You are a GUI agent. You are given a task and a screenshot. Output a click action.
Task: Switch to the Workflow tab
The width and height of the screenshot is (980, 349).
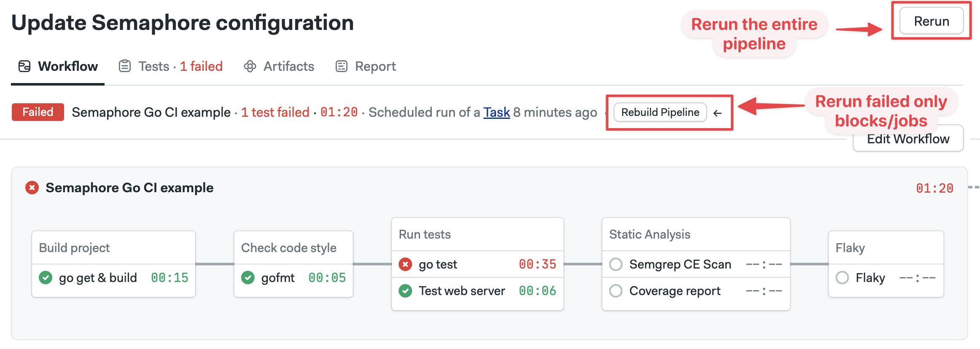(58, 66)
